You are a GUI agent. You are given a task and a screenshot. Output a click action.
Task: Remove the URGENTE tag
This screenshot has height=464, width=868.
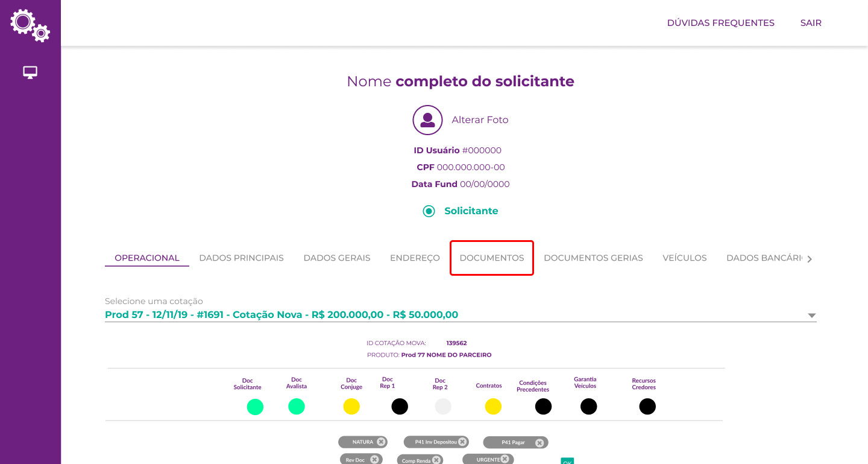(505, 459)
